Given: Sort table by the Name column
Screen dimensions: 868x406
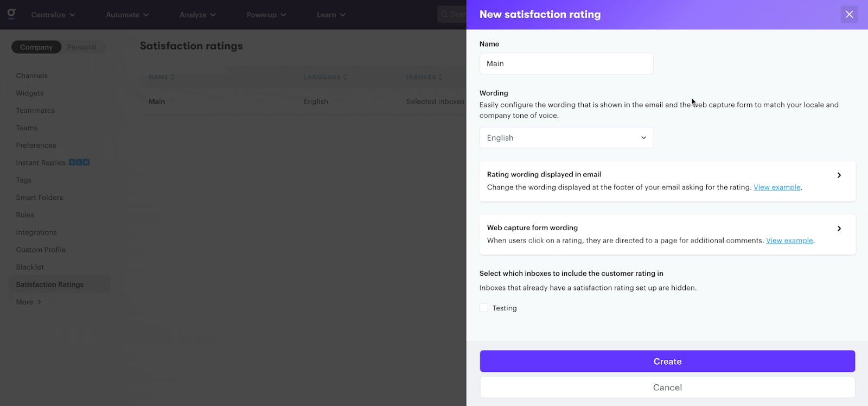Looking at the screenshot, I should pos(161,77).
